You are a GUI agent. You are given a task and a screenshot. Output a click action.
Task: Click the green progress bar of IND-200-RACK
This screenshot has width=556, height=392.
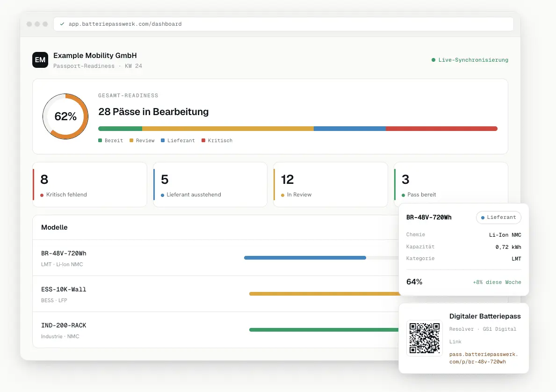324,330
